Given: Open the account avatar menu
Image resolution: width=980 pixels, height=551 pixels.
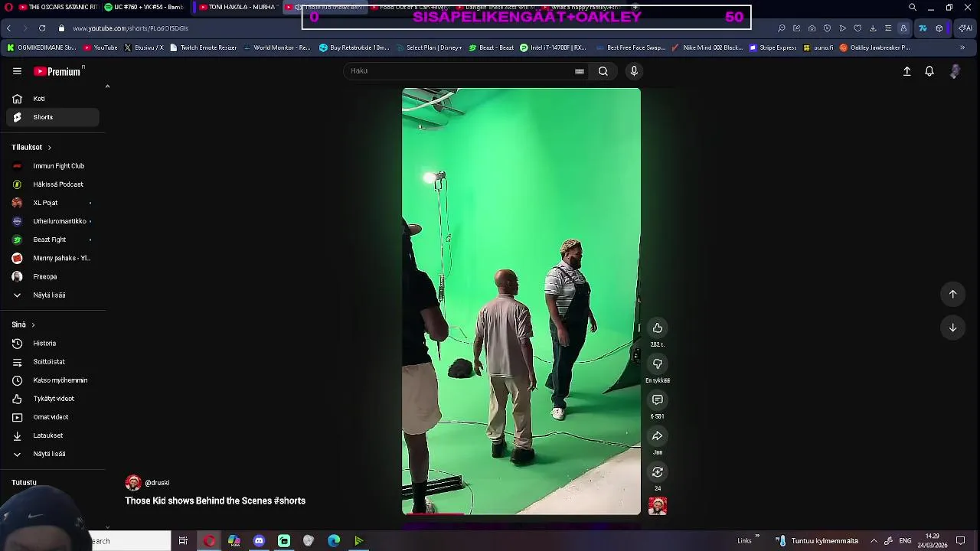Looking at the screenshot, I should tap(955, 71).
